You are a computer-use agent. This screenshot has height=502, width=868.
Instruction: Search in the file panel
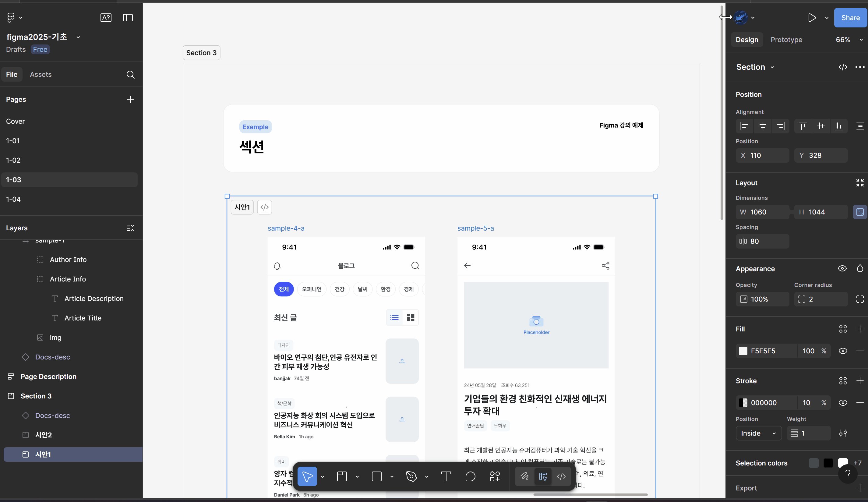130,74
